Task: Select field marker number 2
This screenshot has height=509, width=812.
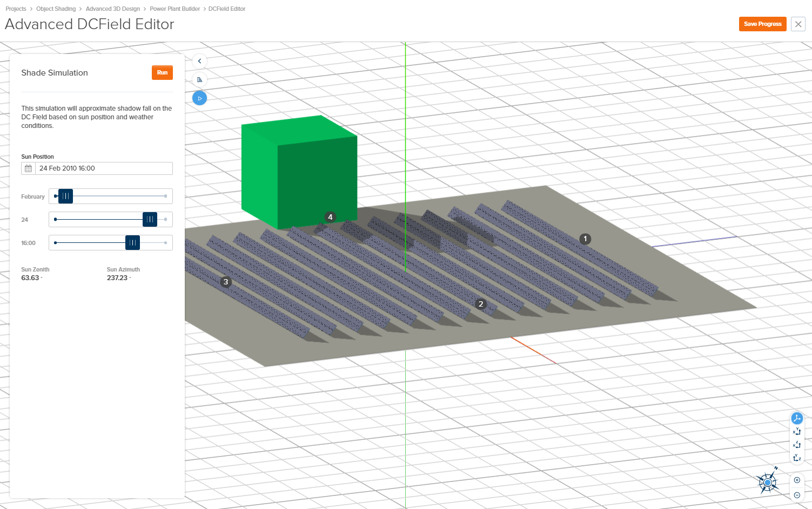Action: pos(481,304)
